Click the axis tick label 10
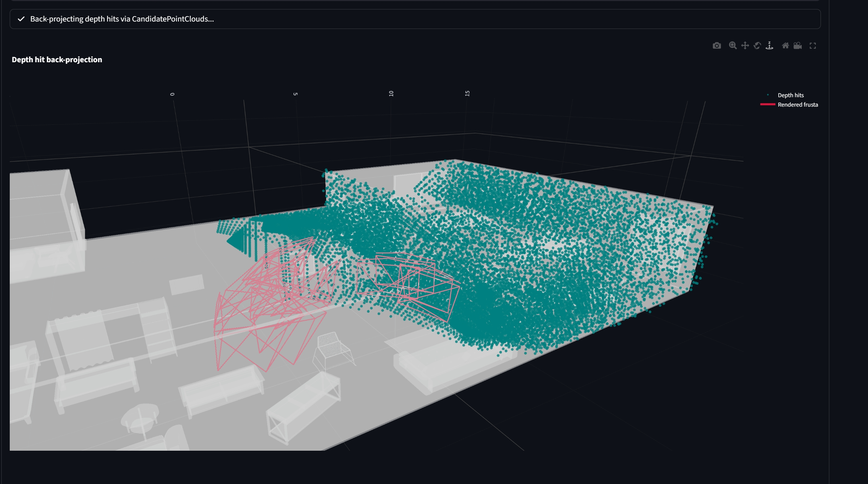The height and width of the screenshot is (484, 868). click(x=391, y=94)
